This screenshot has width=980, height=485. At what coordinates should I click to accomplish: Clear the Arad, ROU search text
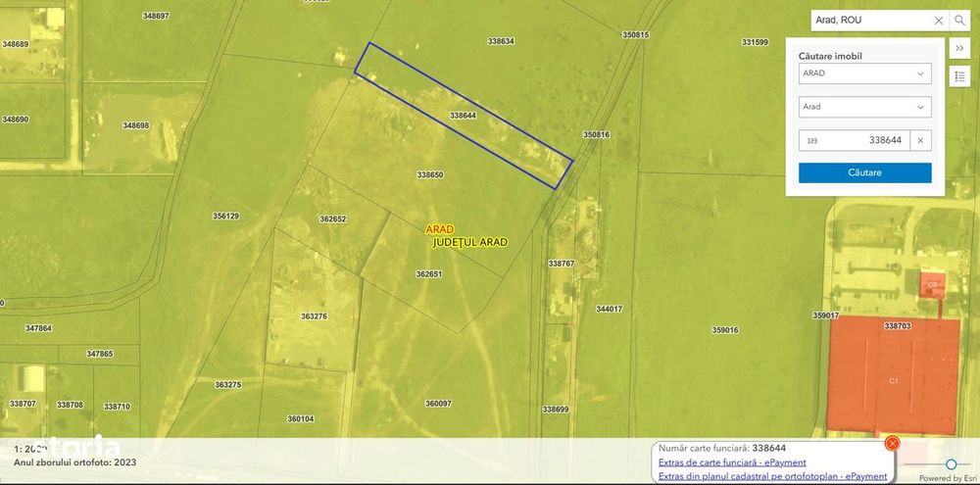pos(938,21)
